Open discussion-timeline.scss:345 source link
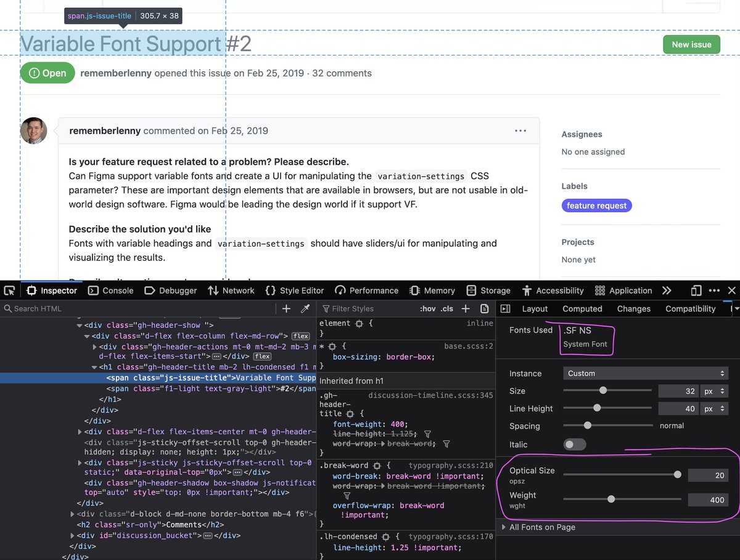 click(x=430, y=395)
